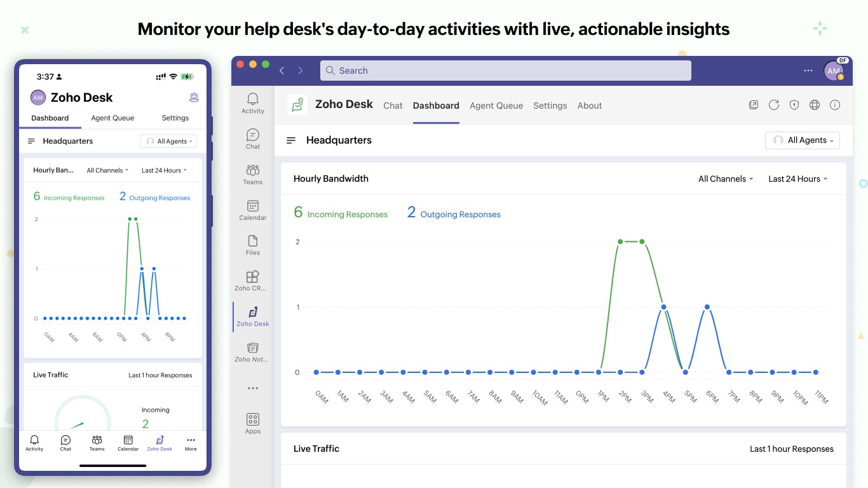Screen dimensions: 868x488
Task: Open Activity in desktop Teams sidebar
Action: tap(253, 103)
